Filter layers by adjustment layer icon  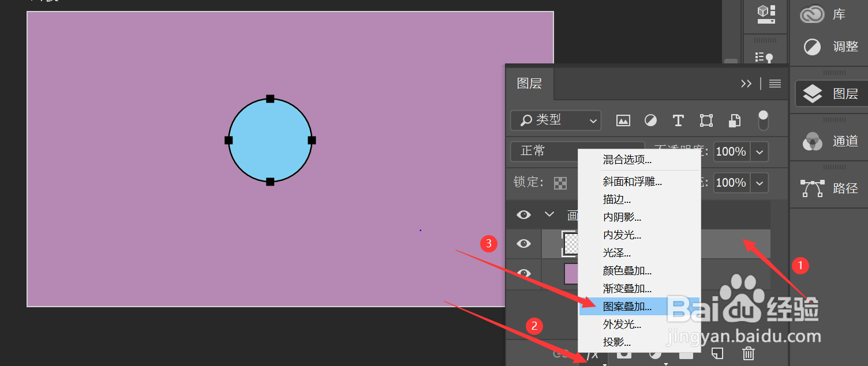[x=650, y=120]
